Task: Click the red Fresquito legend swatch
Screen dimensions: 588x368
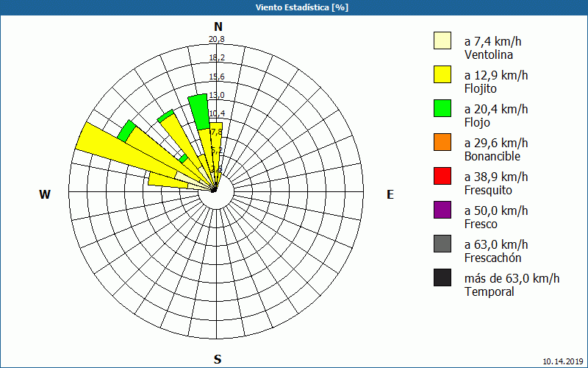Action: tap(442, 176)
